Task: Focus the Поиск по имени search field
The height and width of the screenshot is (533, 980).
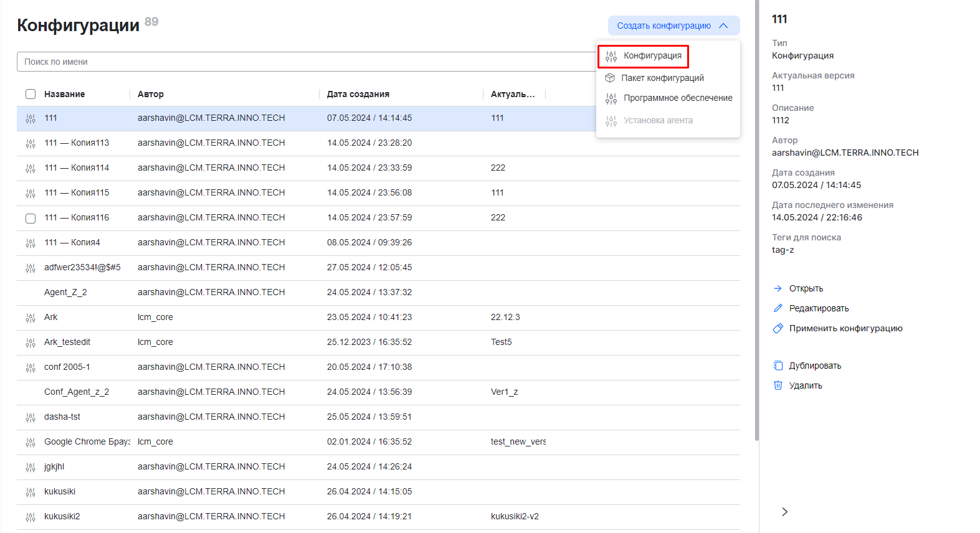Action: [x=305, y=62]
